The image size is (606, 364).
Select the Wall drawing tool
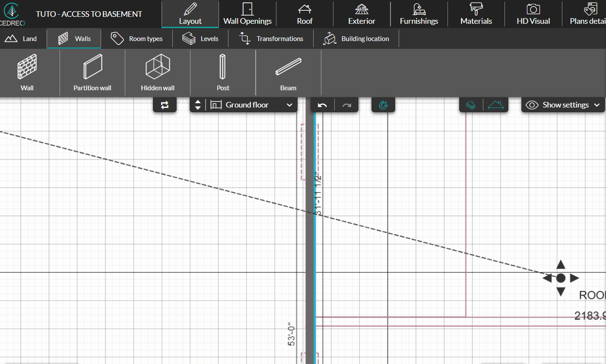27,73
